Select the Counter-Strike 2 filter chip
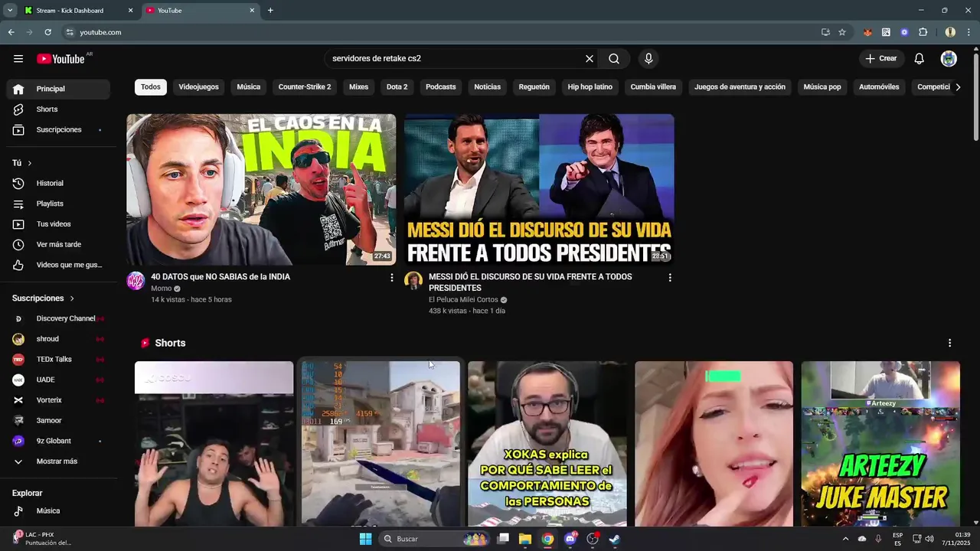980x551 pixels. [x=305, y=87]
